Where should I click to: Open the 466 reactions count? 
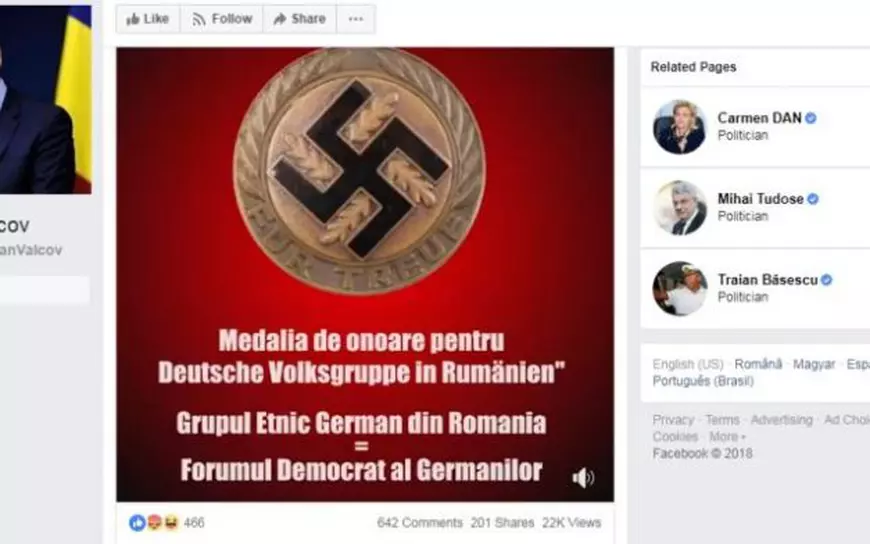[x=194, y=522]
